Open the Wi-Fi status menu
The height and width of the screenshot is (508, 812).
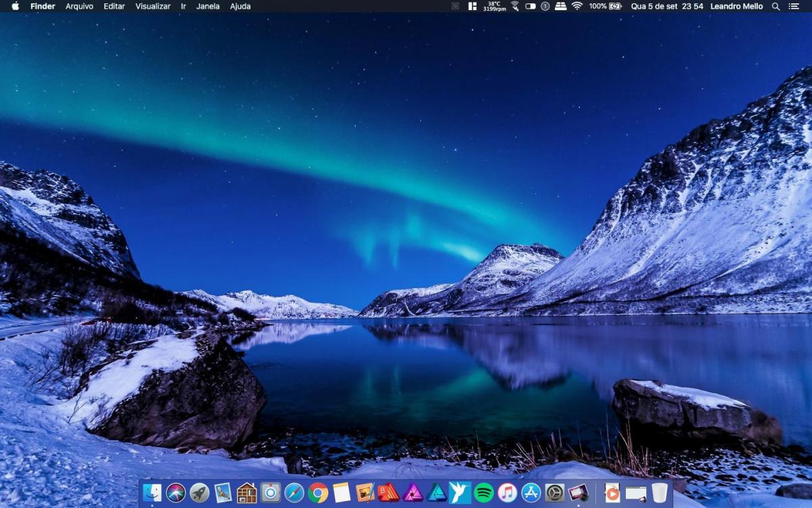[577, 6]
